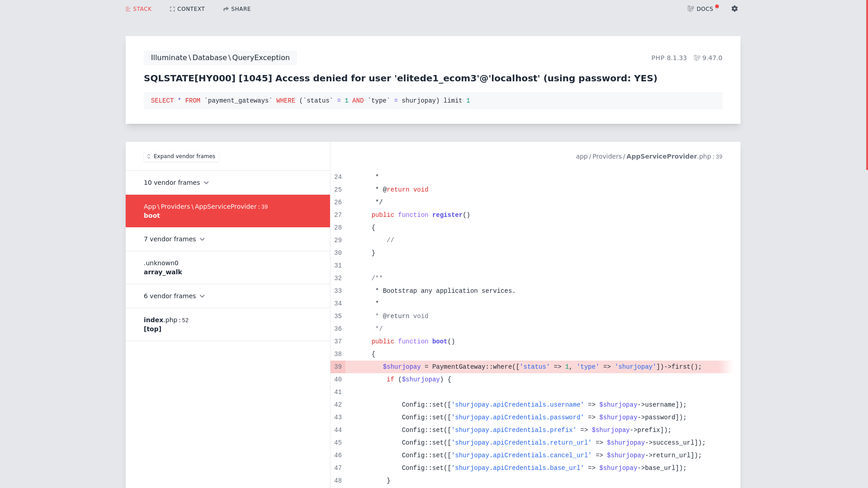Click chevron next to 10 vendor frames
This screenshot has height=488, width=868.
click(206, 183)
